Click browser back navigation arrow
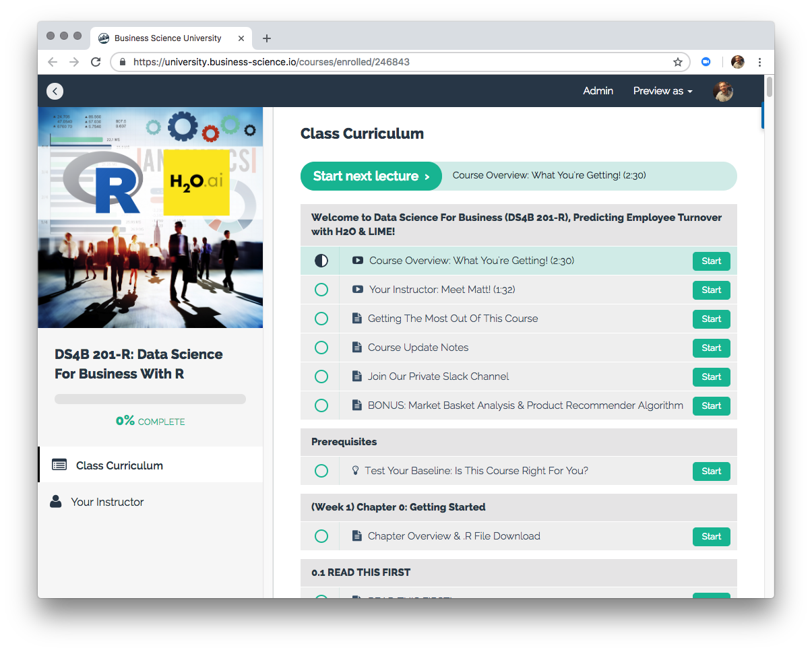The image size is (812, 652). (x=53, y=62)
